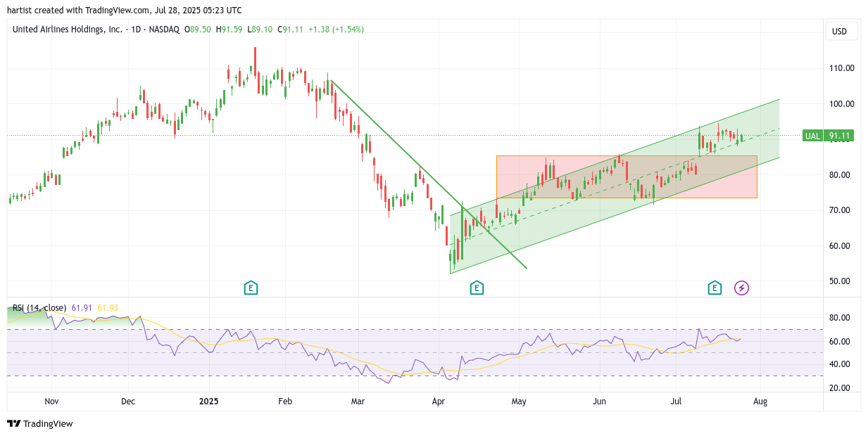
Task: Click the 2025 label on the time axis
Action: (208, 402)
